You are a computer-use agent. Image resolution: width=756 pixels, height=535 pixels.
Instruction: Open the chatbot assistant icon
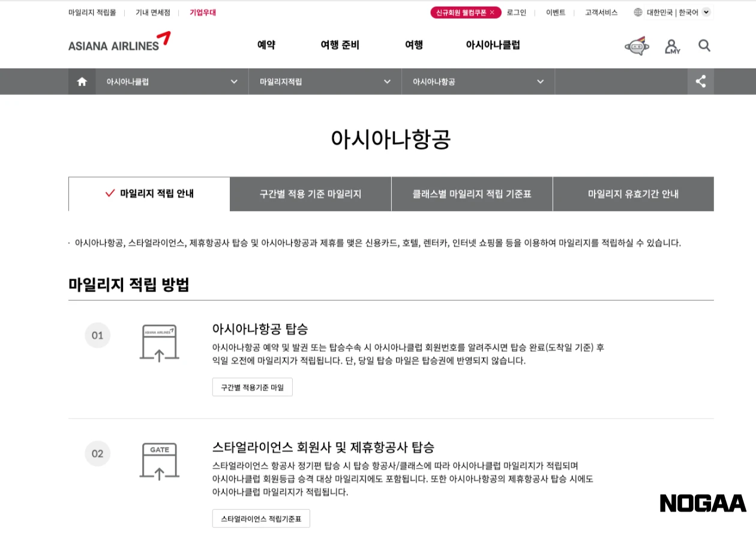[636, 46]
